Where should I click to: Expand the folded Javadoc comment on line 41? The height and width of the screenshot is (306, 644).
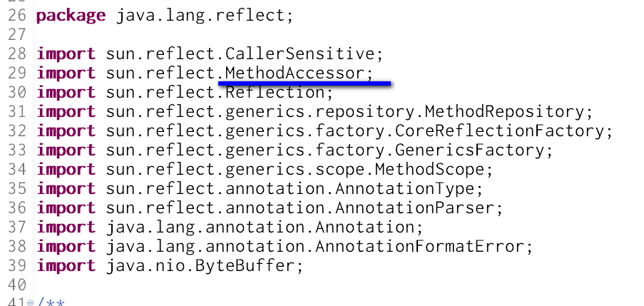point(31,302)
